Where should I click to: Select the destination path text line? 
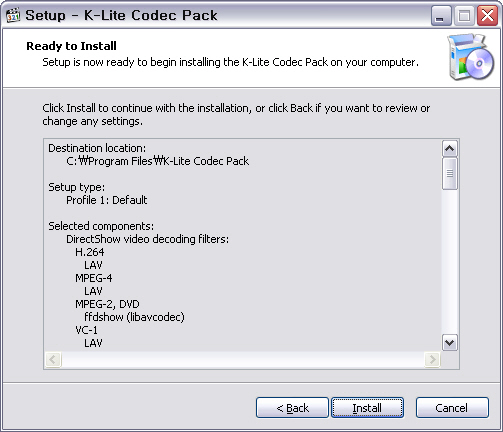(x=157, y=161)
